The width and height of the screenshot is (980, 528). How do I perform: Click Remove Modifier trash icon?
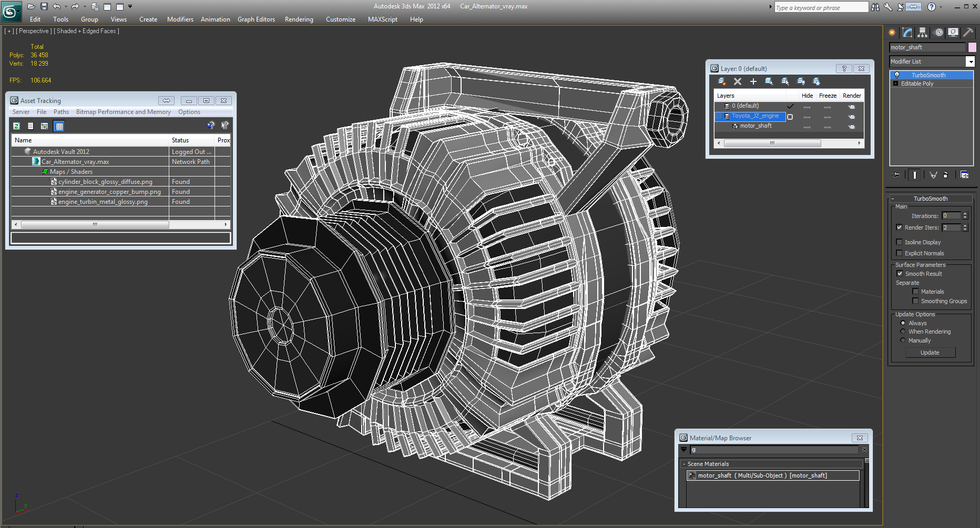click(x=946, y=175)
